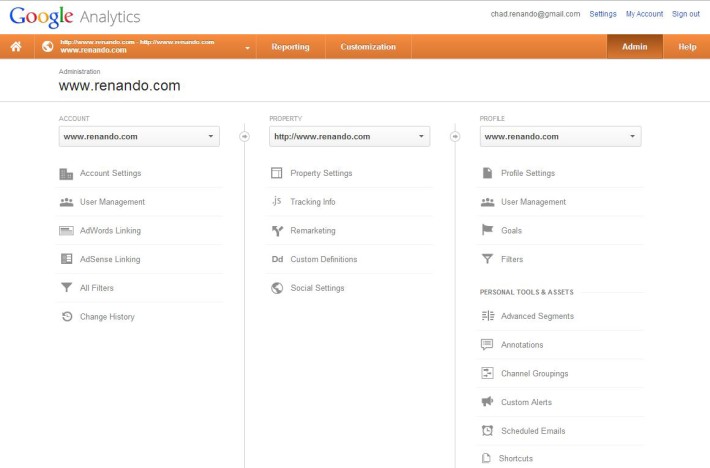Open the Help tab
This screenshot has width=710, height=468.
[687, 47]
